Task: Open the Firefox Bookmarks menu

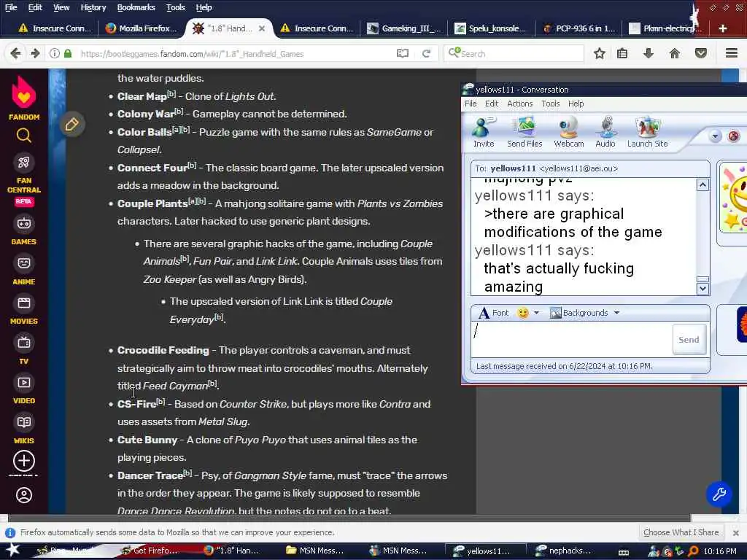Action: pos(136,7)
